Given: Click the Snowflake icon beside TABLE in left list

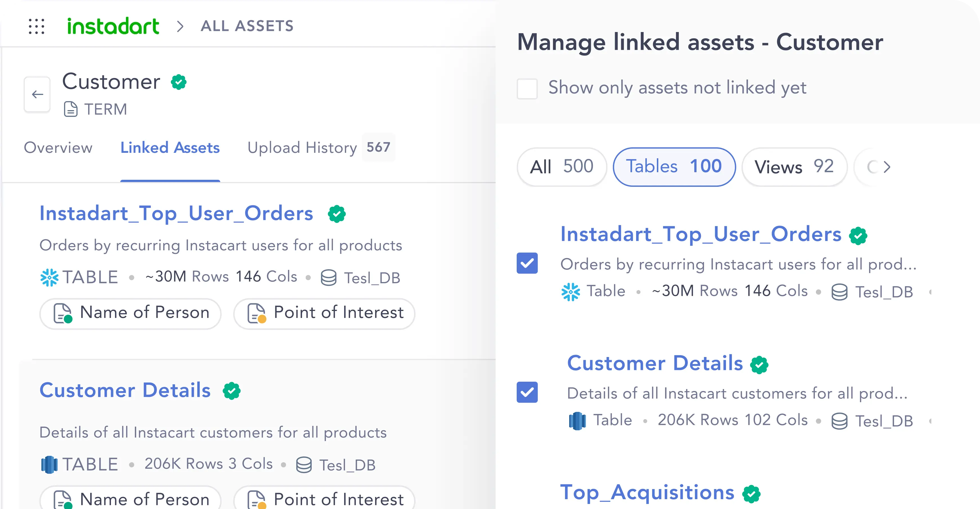Looking at the screenshot, I should point(49,277).
